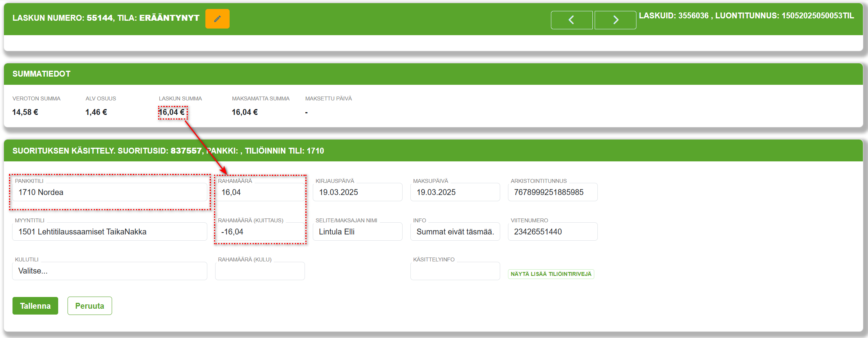Click the Laskun summa value 16,04 €

tap(172, 112)
